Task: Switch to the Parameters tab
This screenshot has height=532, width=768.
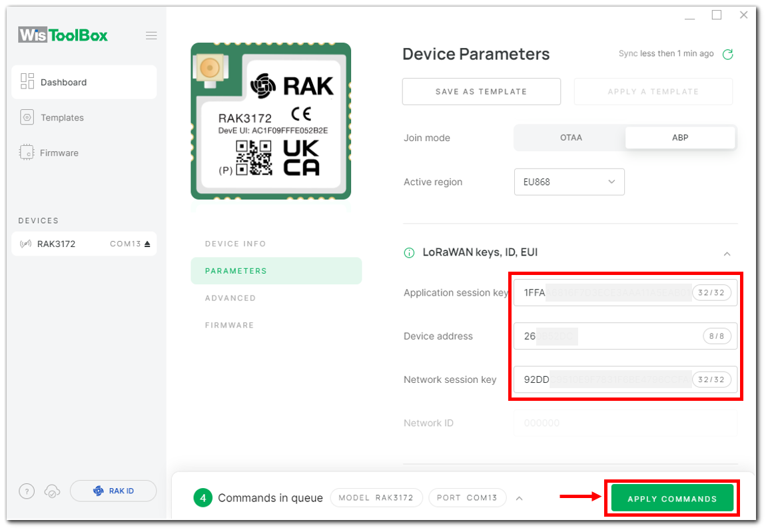Action: point(276,270)
